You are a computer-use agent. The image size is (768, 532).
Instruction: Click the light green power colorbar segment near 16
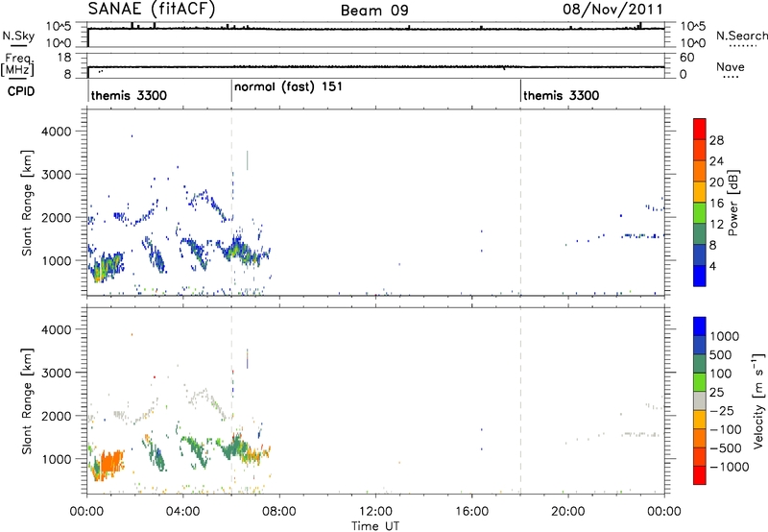[x=700, y=213]
